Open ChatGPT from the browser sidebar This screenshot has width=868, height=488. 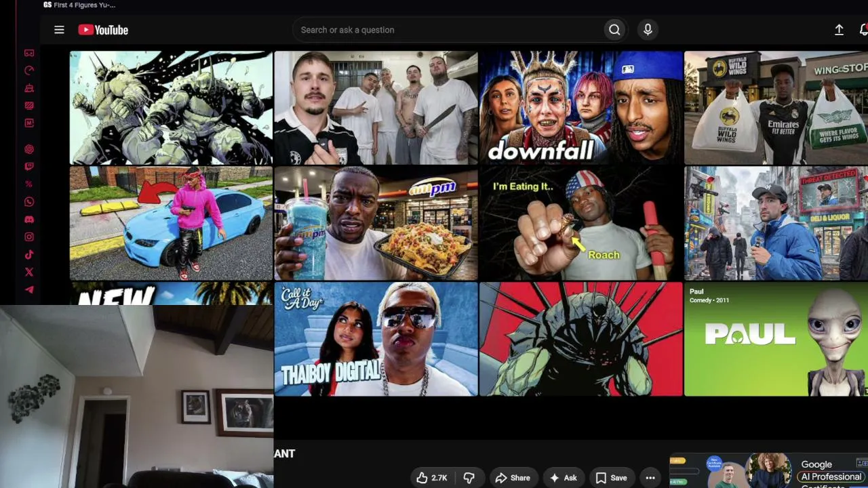point(29,149)
